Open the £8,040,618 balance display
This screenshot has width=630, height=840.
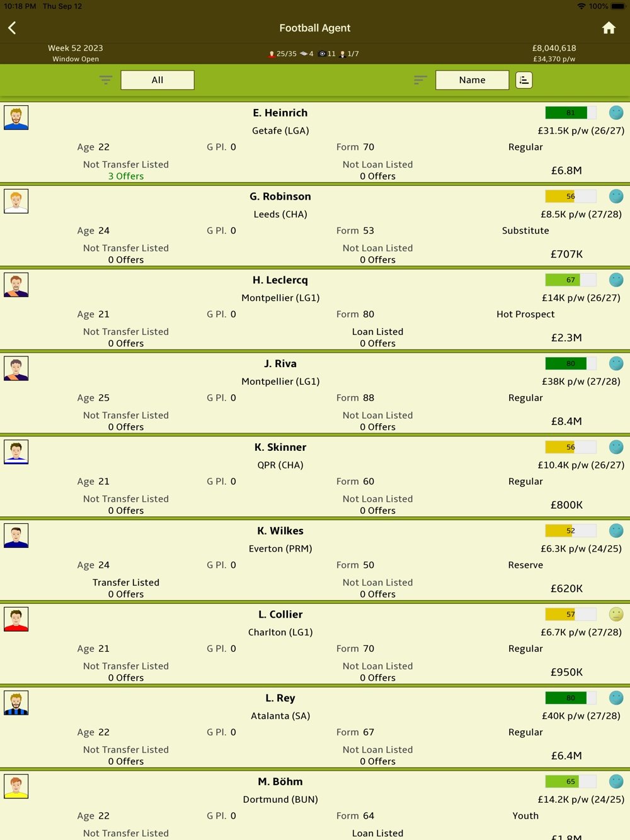(x=554, y=48)
